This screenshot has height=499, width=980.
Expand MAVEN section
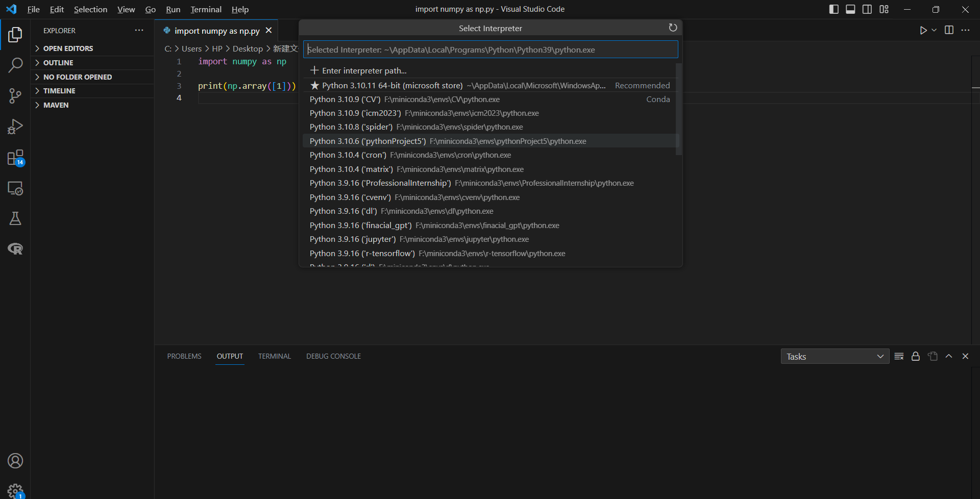pos(92,105)
